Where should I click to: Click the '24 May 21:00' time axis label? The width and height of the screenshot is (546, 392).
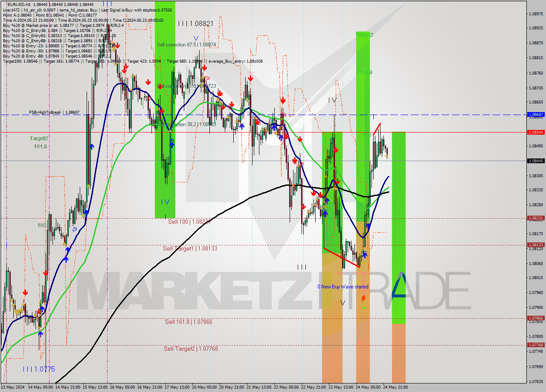tap(395, 387)
